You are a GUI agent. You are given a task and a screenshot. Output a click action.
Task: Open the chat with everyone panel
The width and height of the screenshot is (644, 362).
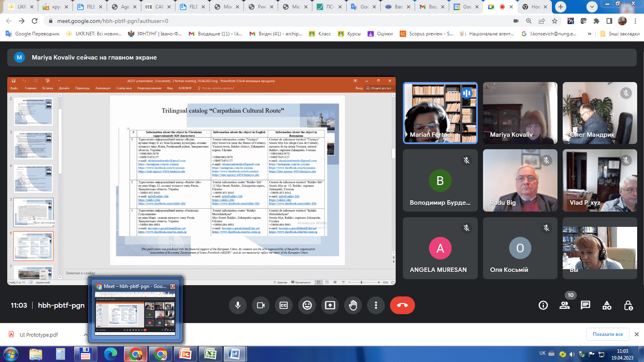(586, 305)
